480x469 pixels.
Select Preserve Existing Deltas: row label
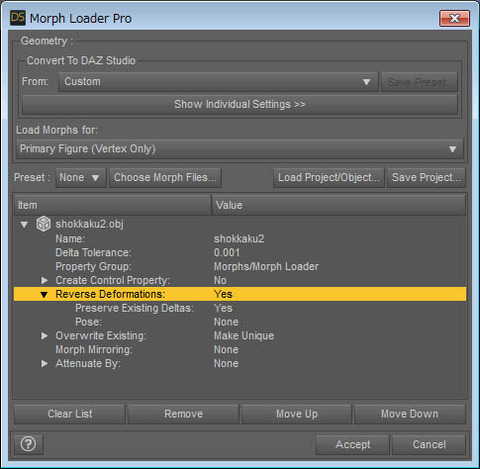coord(134,308)
